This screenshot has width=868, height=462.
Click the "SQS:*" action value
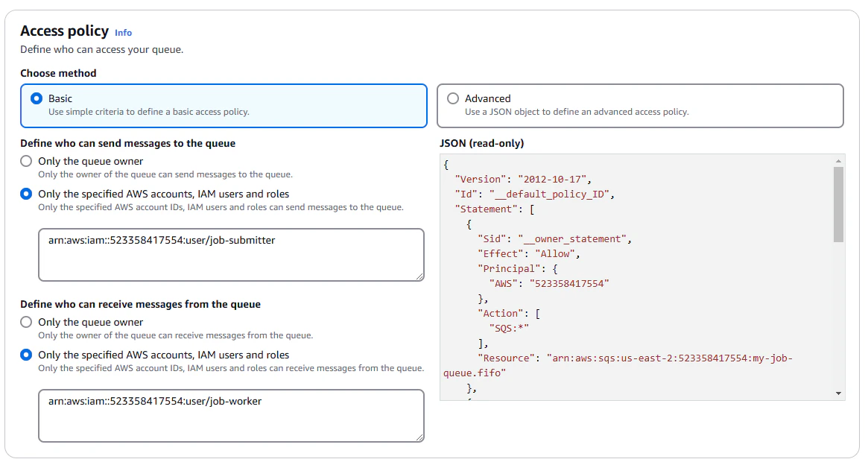click(x=509, y=329)
